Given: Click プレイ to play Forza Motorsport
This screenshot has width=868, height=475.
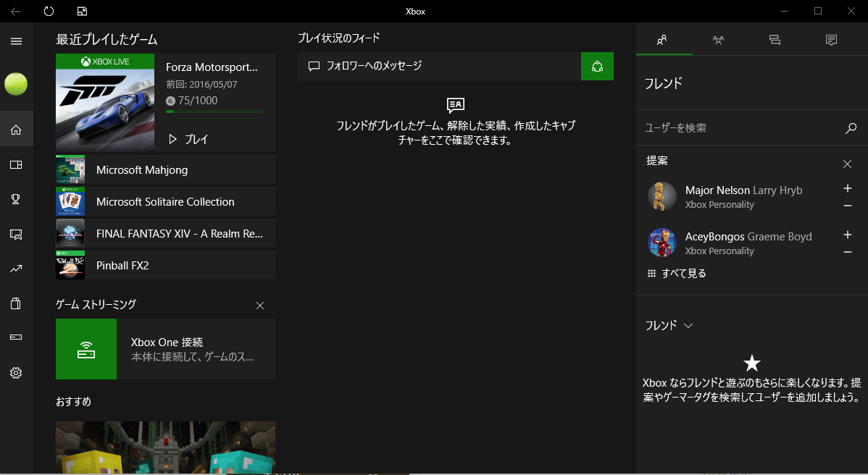Looking at the screenshot, I should point(188,139).
